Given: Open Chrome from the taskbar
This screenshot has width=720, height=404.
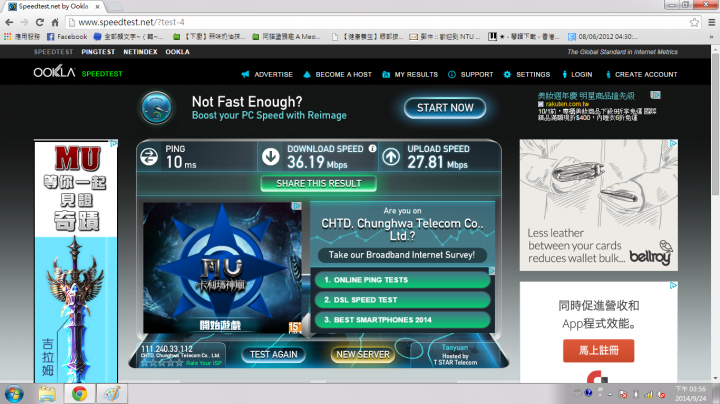Looking at the screenshot, I should point(79,394).
